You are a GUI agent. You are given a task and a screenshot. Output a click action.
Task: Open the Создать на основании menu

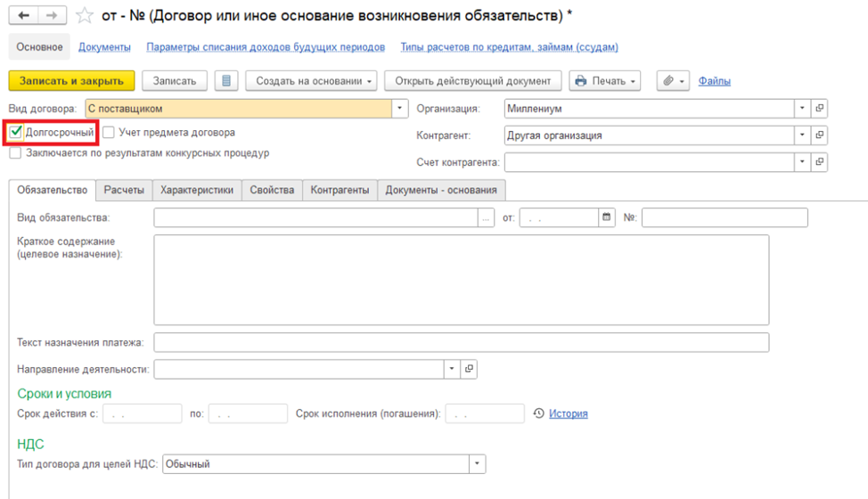(x=311, y=81)
